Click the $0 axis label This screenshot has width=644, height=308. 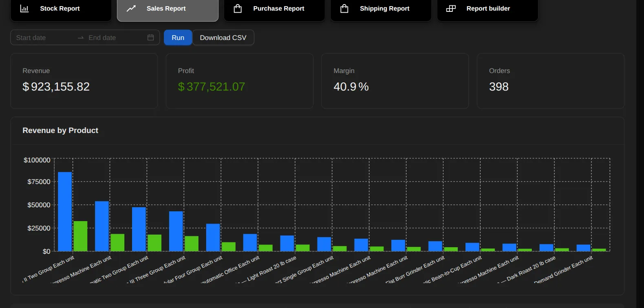click(46, 251)
